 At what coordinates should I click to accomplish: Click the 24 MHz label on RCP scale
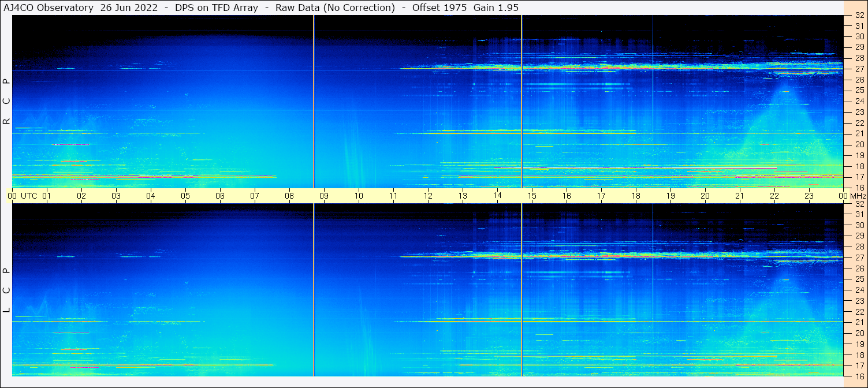tap(859, 101)
